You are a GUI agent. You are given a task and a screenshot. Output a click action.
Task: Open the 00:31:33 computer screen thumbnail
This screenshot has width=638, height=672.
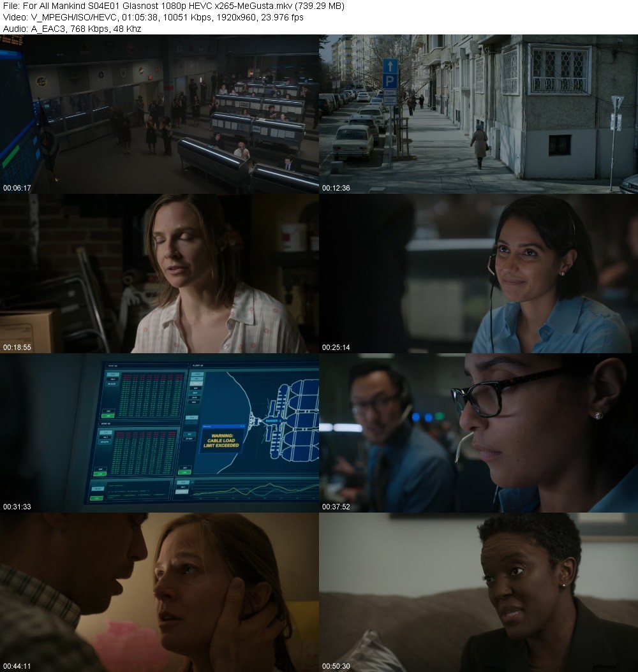(x=159, y=433)
